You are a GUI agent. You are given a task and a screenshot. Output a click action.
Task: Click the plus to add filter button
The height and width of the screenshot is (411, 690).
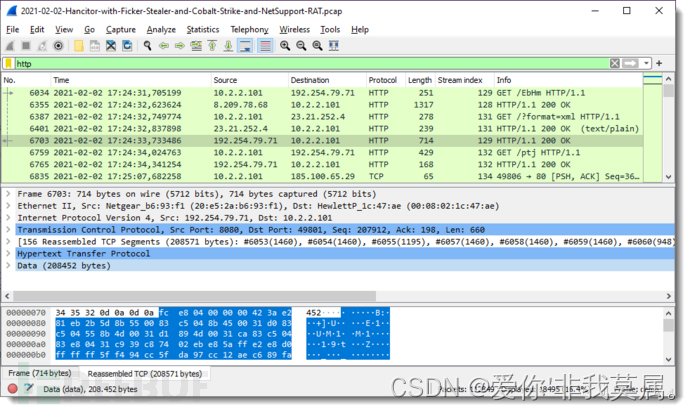(x=659, y=63)
